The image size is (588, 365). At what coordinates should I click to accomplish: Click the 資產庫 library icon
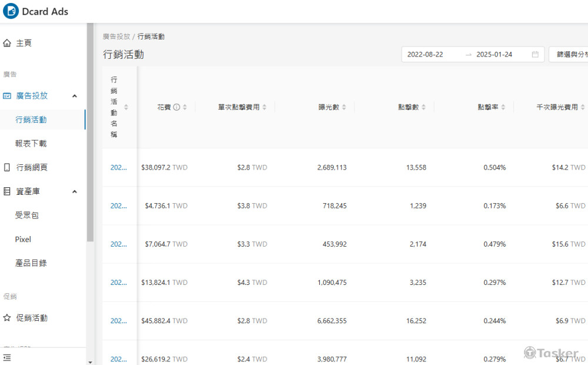(x=6, y=191)
